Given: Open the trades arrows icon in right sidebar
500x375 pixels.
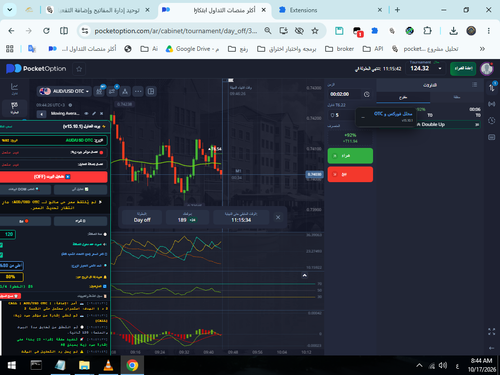Looking at the screenshot, I should click(492, 87).
